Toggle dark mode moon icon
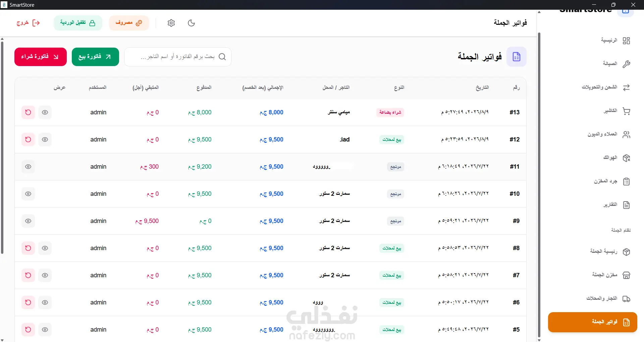 pos(192,23)
